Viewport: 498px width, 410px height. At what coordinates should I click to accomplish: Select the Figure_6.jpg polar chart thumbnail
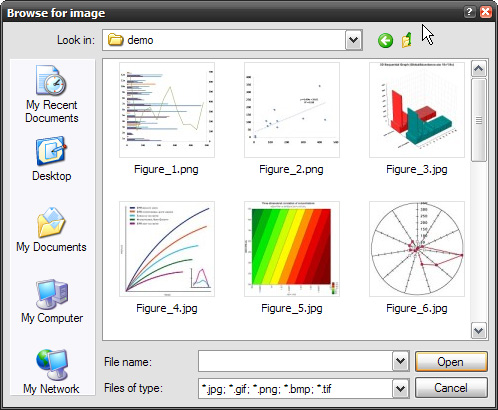[417, 249]
